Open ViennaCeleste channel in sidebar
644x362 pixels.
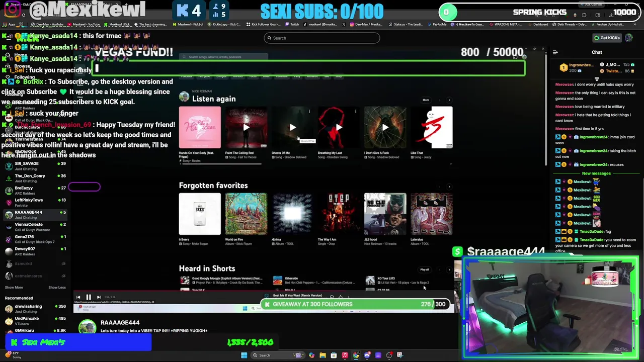tap(35, 227)
